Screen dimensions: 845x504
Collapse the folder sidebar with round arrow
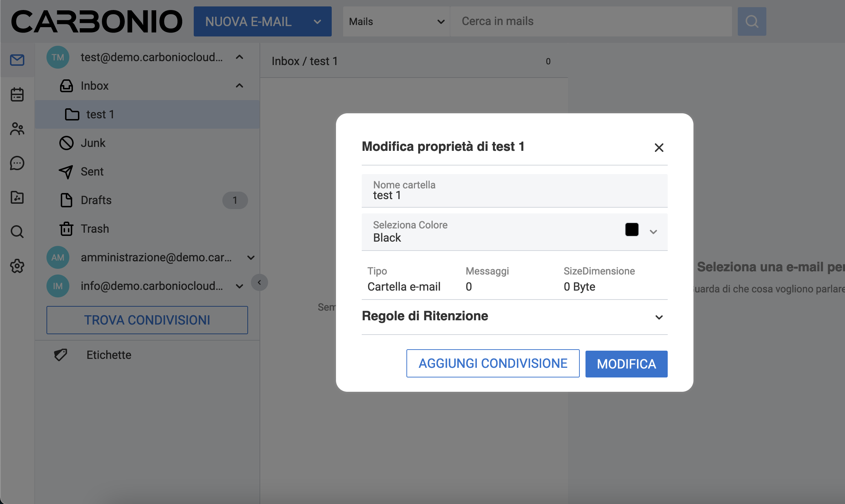click(x=259, y=282)
